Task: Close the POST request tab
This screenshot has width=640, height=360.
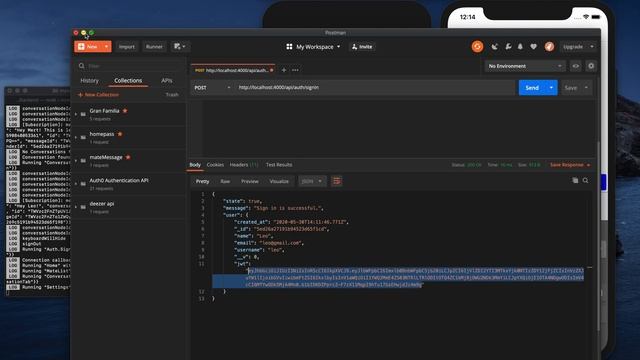Action: (271, 70)
